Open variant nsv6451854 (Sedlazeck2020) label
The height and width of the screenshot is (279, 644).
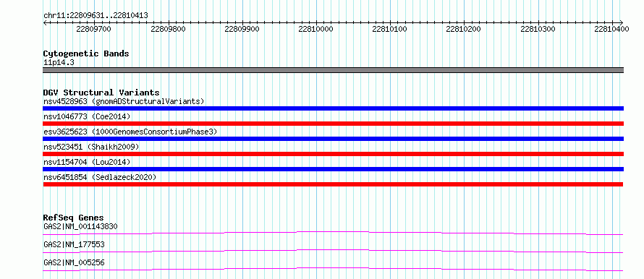[100, 177]
